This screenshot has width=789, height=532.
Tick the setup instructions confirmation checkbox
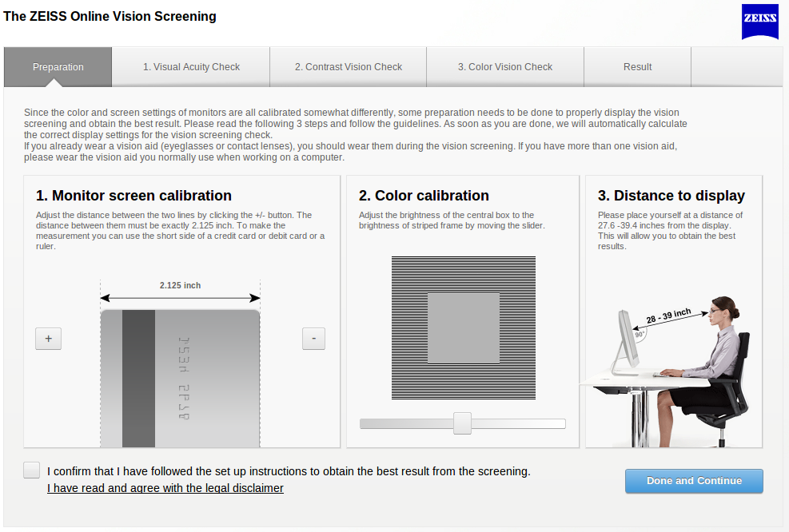coord(32,470)
